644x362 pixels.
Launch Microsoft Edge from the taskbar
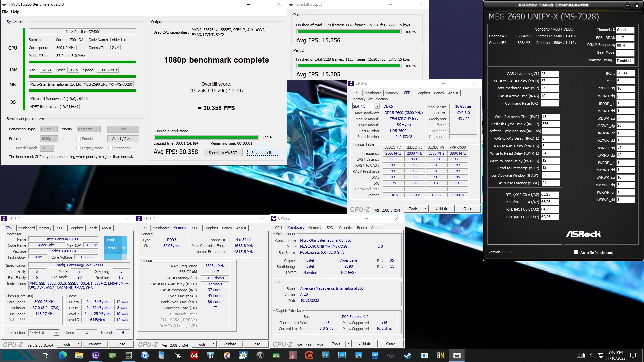pyautogui.click(x=62, y=355)
